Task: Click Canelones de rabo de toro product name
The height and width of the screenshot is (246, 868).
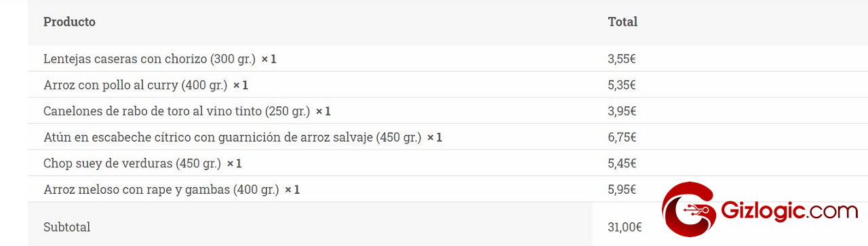Action: pos(176,111)
